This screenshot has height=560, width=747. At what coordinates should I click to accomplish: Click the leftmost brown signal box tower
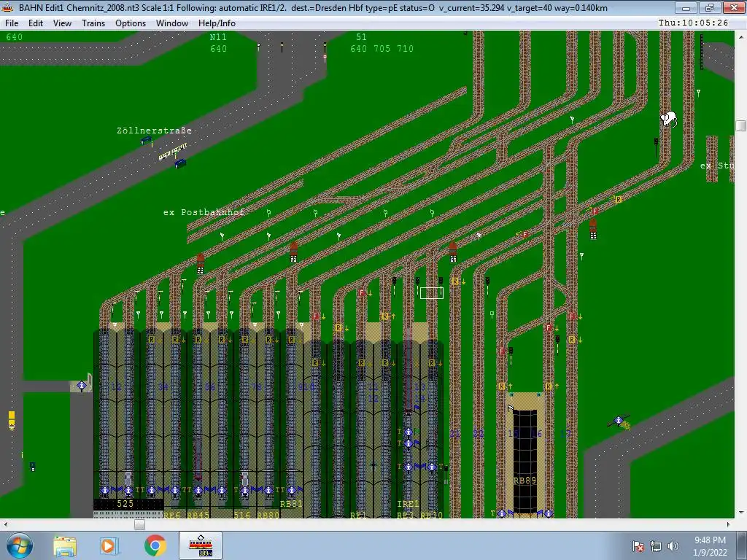coord(201,263)
